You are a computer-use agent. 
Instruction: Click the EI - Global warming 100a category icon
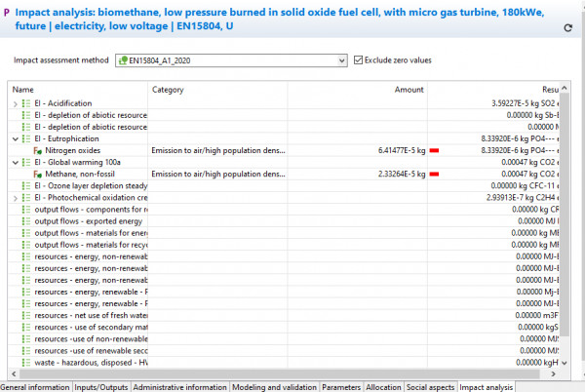point(26,162)
